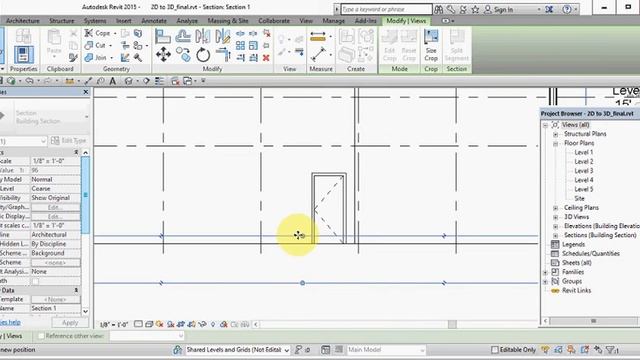Click the Cut geometry tool
Screen dimensions: 640x360
click(96, 45)
